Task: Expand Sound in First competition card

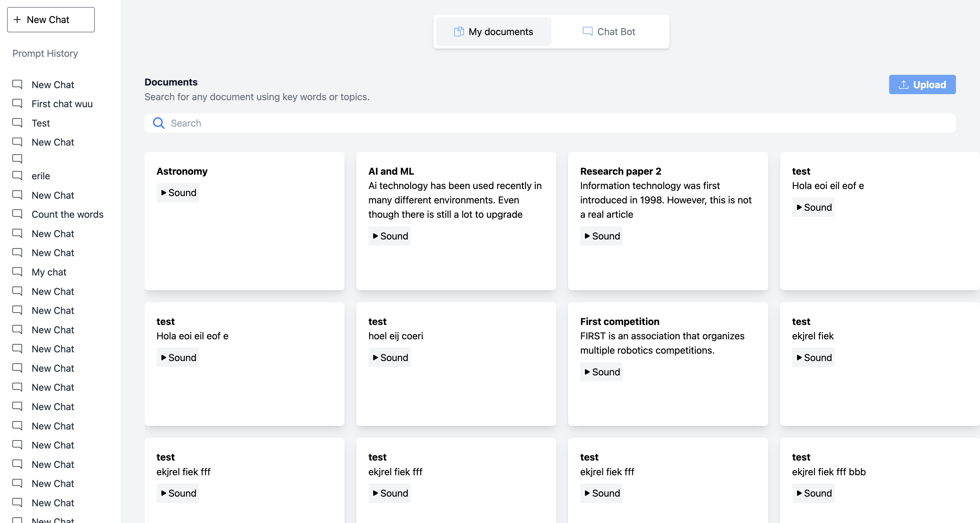Action: point(602,372)
